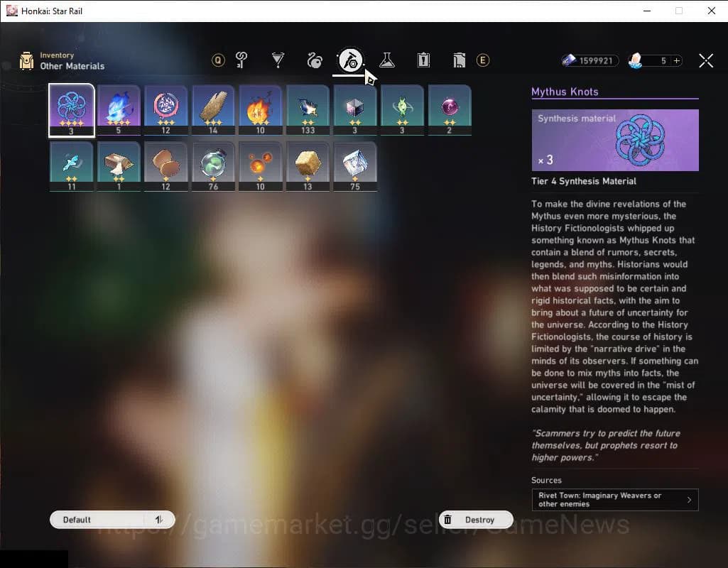Select the orange bubbles material with count 10
The width and height of the screenshot is (728, 568).
261,167
